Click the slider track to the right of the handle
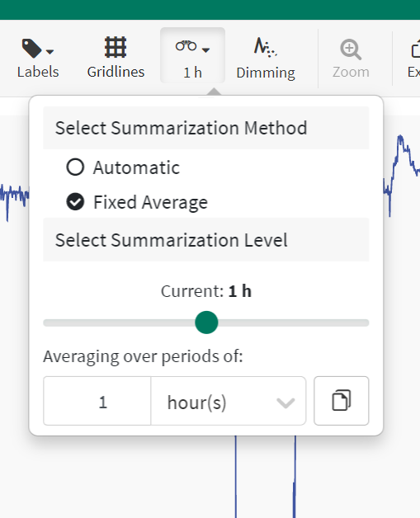 [294, 323]
